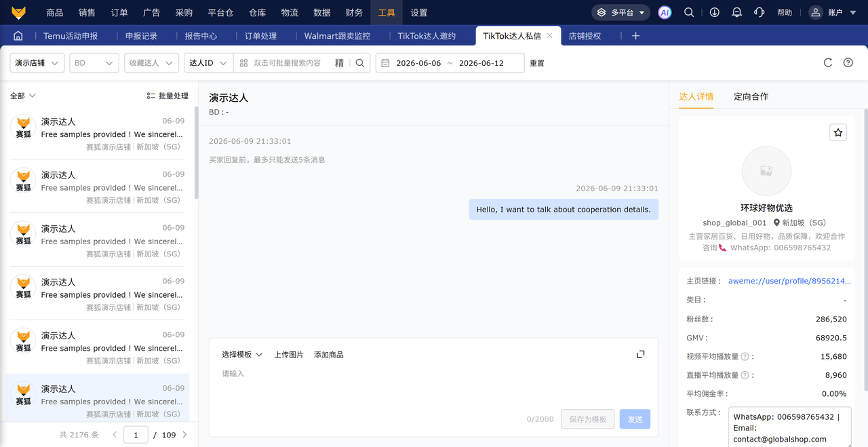Add a new tab with plus icon
The image size is (868, 447).
(x=635, y=36)
